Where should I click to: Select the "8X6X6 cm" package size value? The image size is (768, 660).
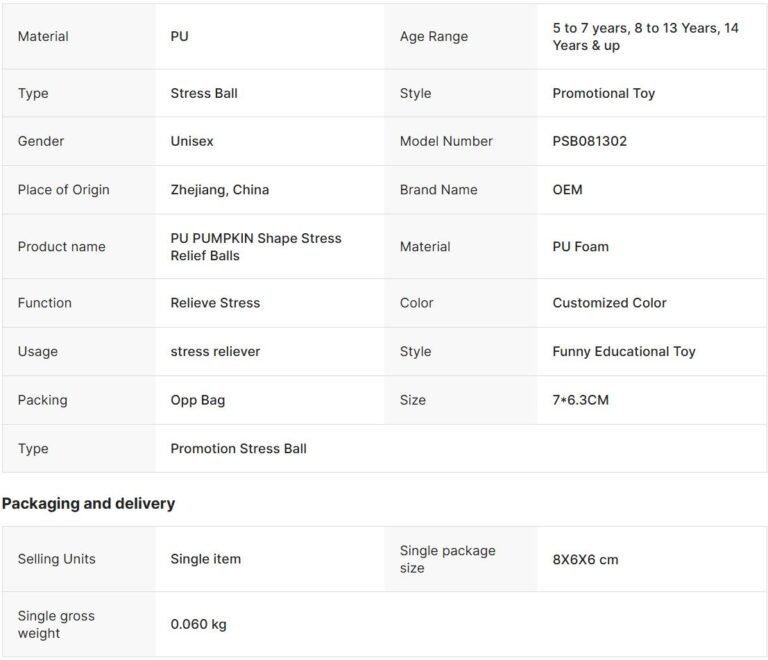pos(585,559)
